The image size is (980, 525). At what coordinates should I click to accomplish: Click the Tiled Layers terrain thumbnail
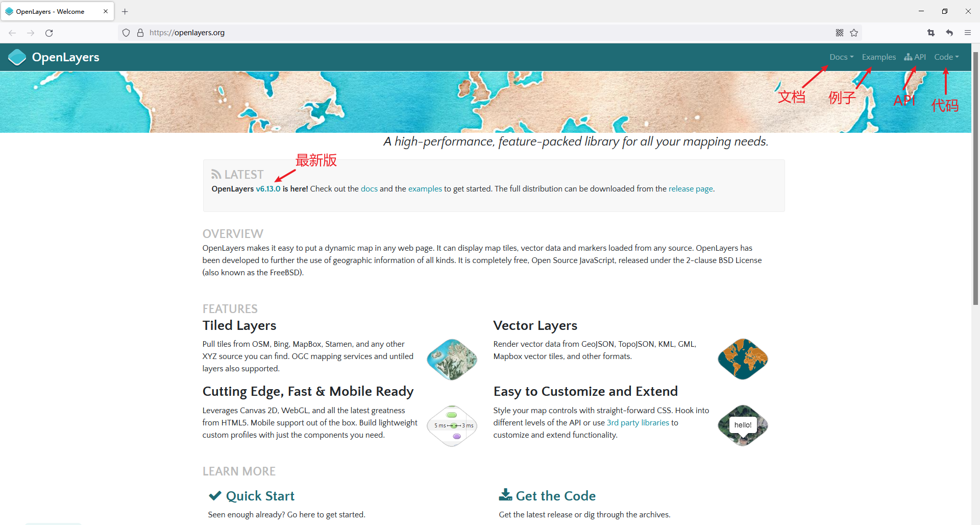(x=452, y=360)
